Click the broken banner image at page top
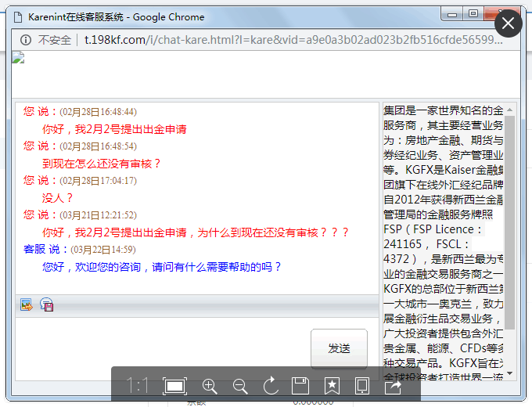The width and height of the screenshot is (532, 407). point(18,57)
